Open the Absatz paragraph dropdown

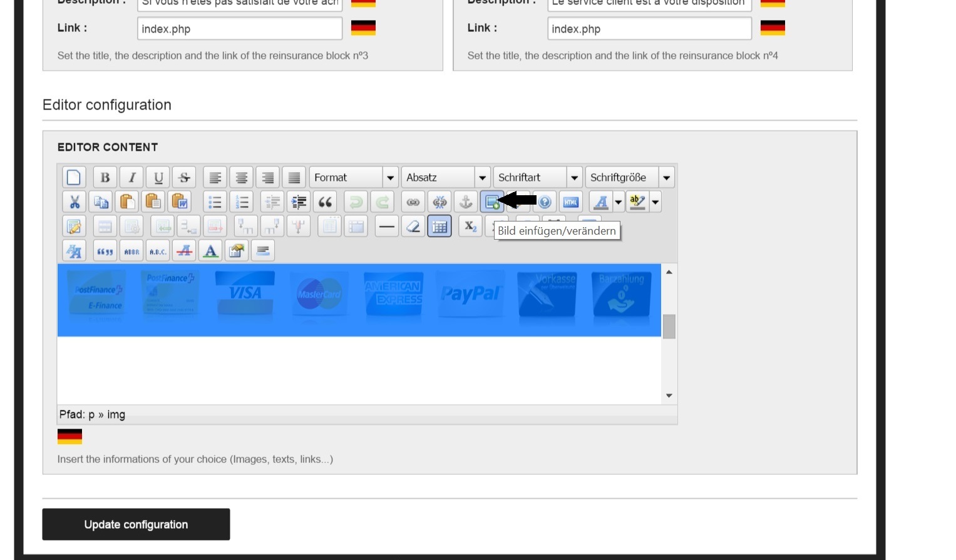[x=446, y=178]
